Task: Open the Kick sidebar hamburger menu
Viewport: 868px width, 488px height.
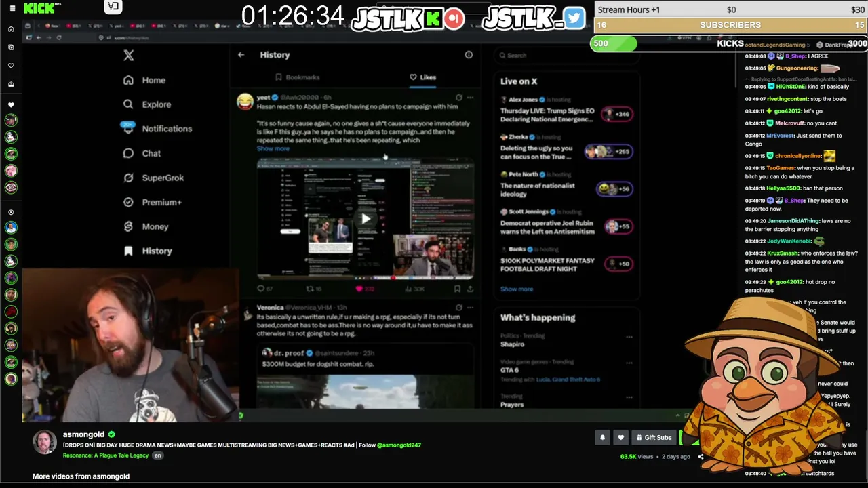Action: (12, 8)
